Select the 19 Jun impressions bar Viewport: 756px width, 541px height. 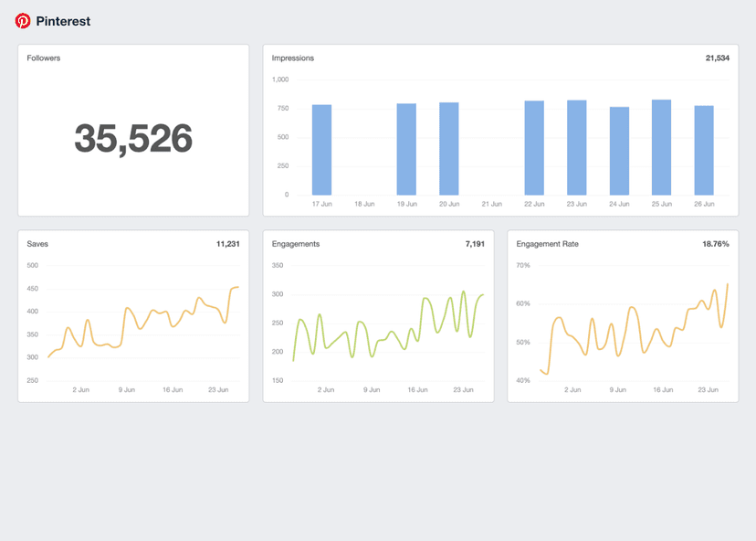click(406, 149)
